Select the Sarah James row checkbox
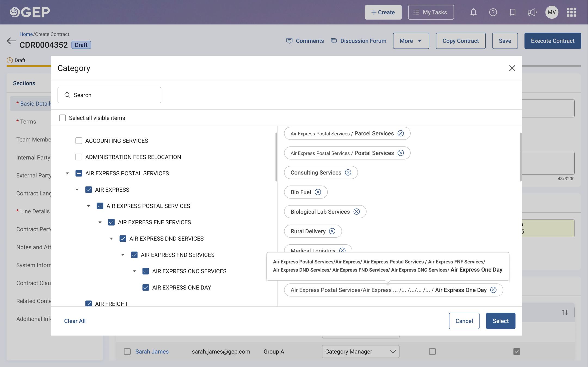 coord(127,352)
